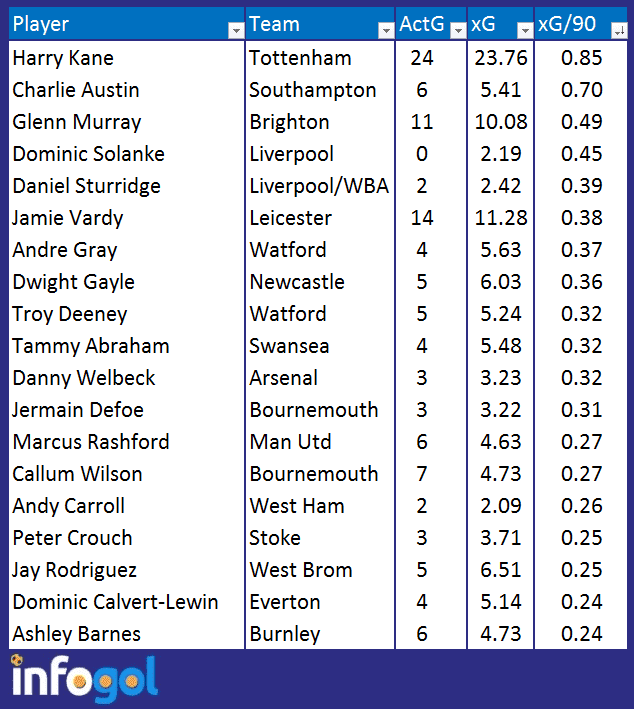Select the Tottenham team cell
Screen dimensions: 634x709
tap(320, 58)
